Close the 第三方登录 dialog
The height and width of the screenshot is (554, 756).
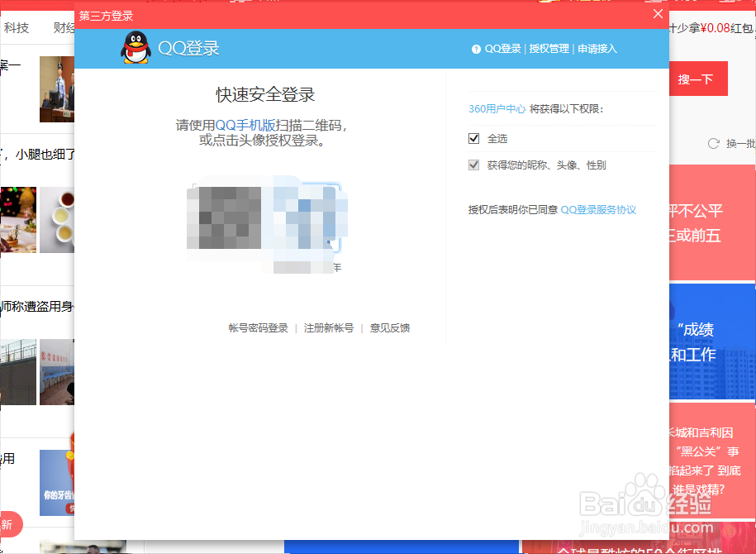658,14
